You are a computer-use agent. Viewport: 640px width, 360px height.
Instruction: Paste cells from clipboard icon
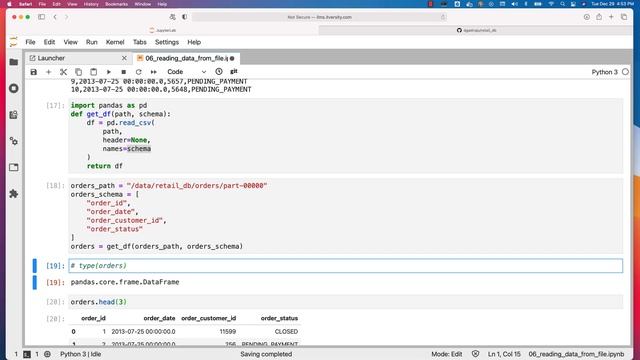tap(93, 72)
